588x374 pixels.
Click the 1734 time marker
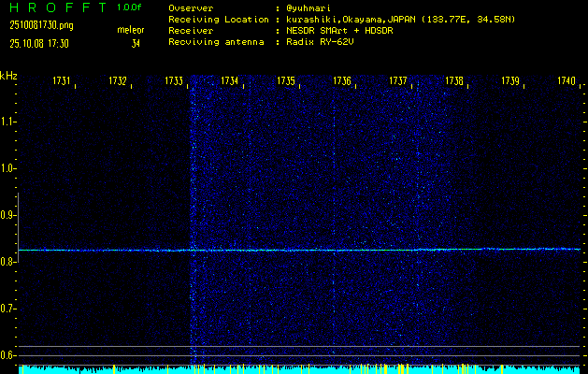[230, 80]
